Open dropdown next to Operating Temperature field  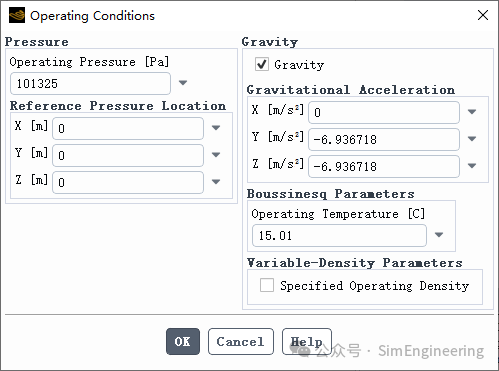pyautogui.click(x=439, y=235)
